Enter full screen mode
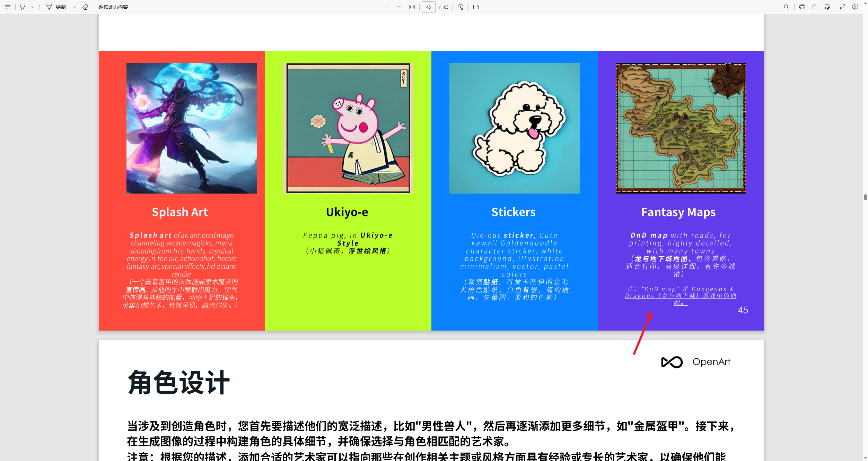 [x=843, y=7]
